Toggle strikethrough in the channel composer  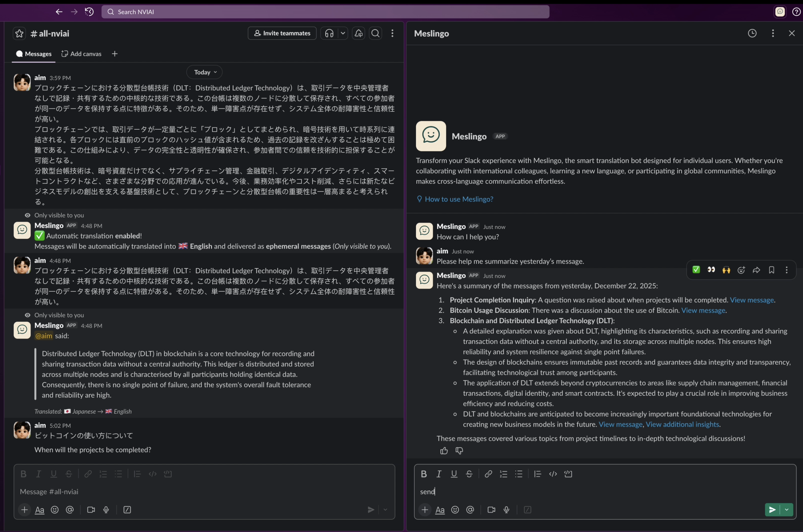point(69,474)
